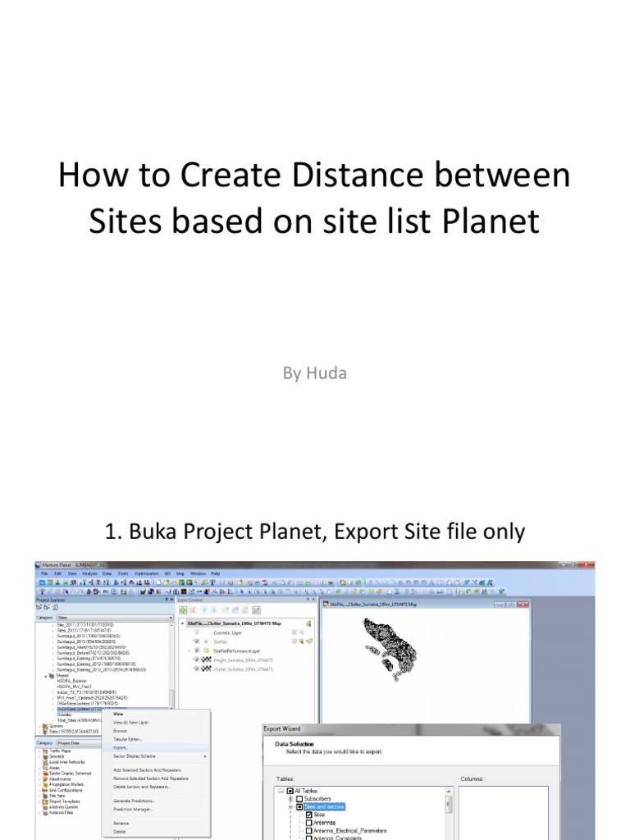Screen dimensions: 630x840
Task: Uncheck the Sites table checkbox
Action: [308, 815]
